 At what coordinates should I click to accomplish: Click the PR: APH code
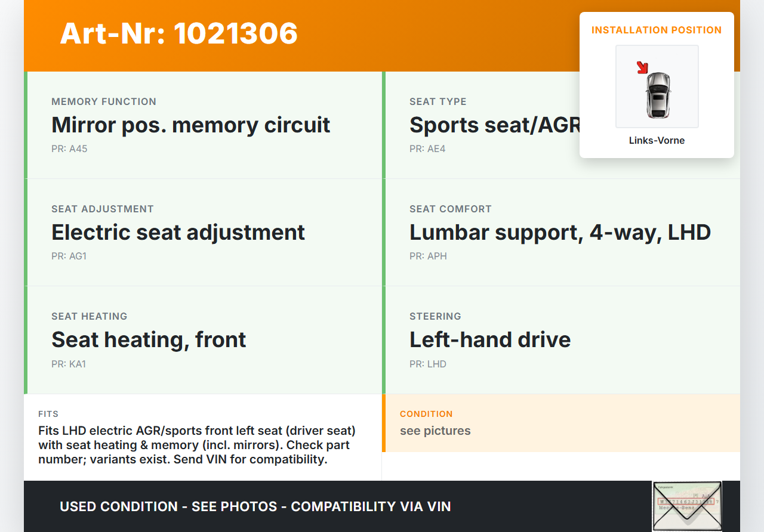(428, 256)
